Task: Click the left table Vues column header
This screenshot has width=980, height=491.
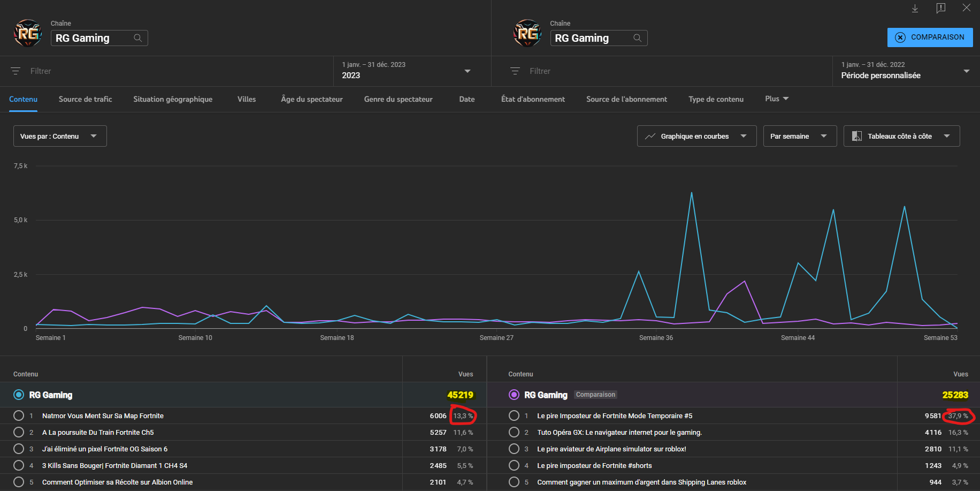Action: (465, 374)
